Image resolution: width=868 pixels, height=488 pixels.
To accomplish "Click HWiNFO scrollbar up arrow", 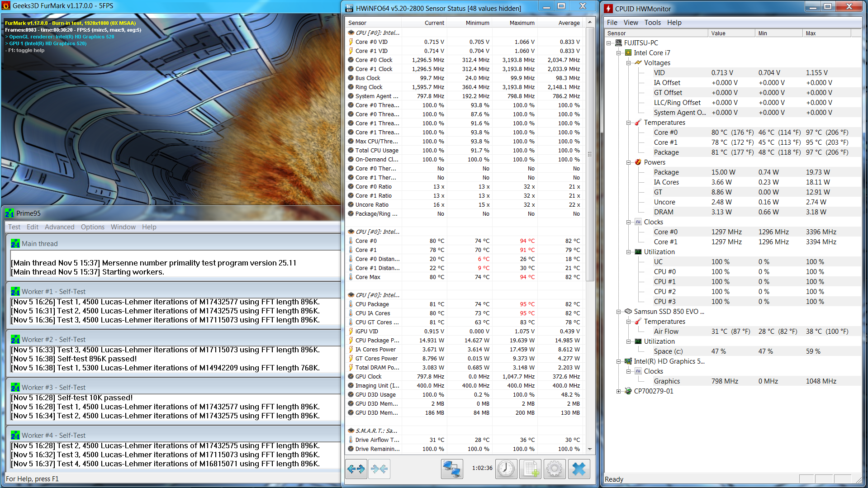I will click(x=589, y=22).
